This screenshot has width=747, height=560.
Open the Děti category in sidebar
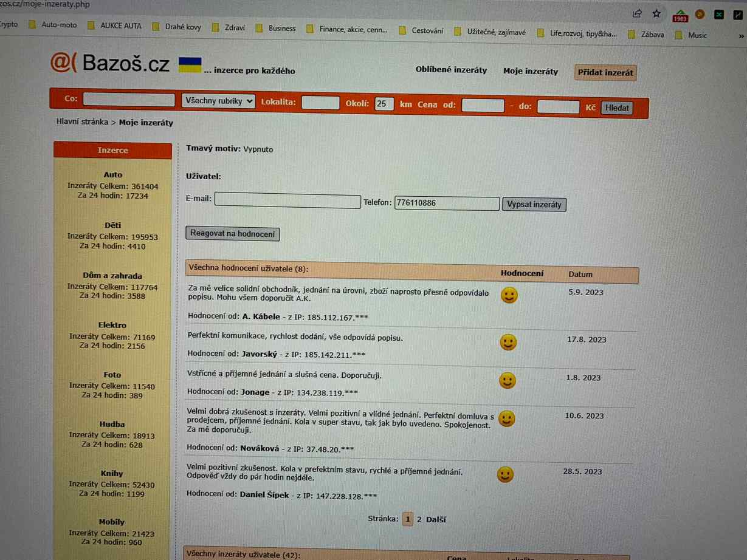coord(112,225)
